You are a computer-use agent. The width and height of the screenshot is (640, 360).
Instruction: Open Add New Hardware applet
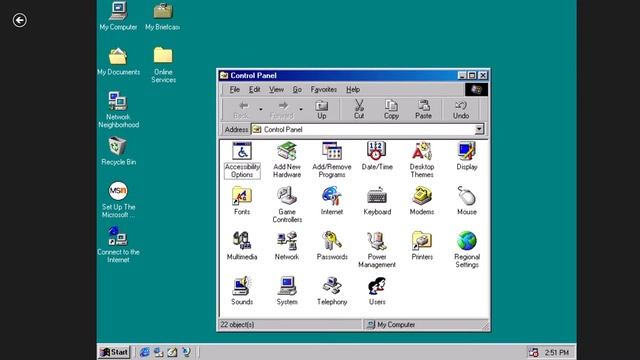[x=287, y=160]
